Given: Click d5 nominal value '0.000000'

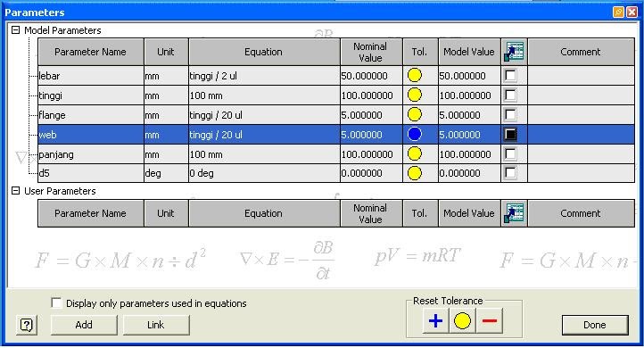Looking at the screenshot, I should click(371, 173).
